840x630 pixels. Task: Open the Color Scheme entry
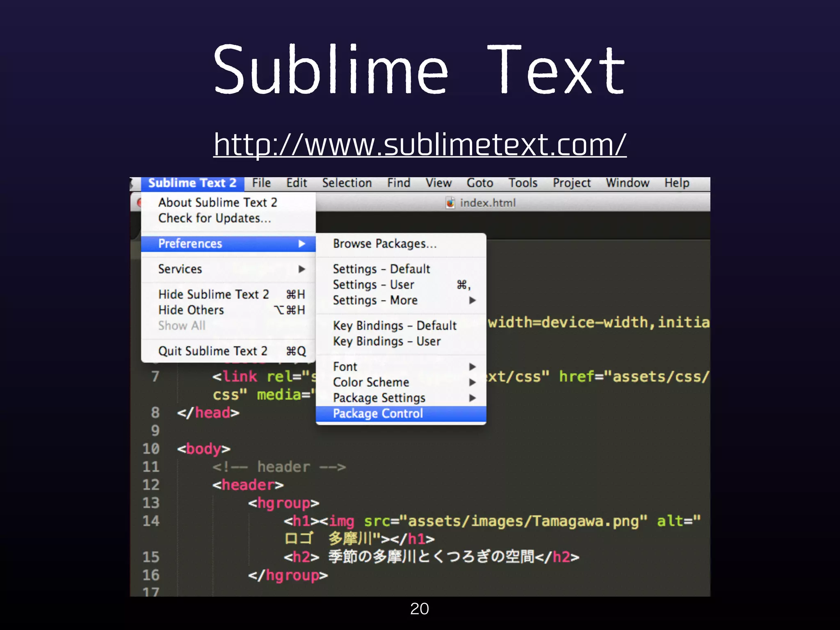tap(401, 382)
